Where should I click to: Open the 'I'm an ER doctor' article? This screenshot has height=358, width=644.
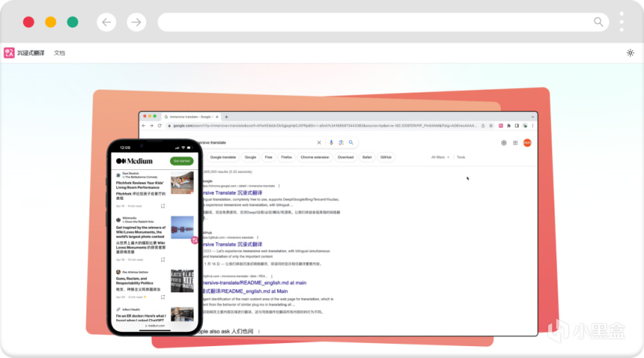click(x=140, y=318)
